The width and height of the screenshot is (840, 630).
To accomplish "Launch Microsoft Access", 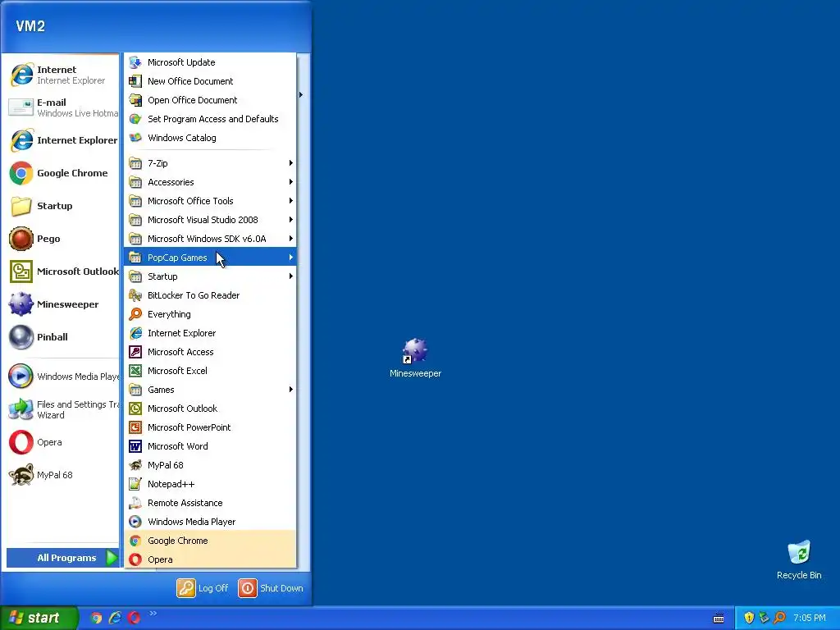I will 209,352.
